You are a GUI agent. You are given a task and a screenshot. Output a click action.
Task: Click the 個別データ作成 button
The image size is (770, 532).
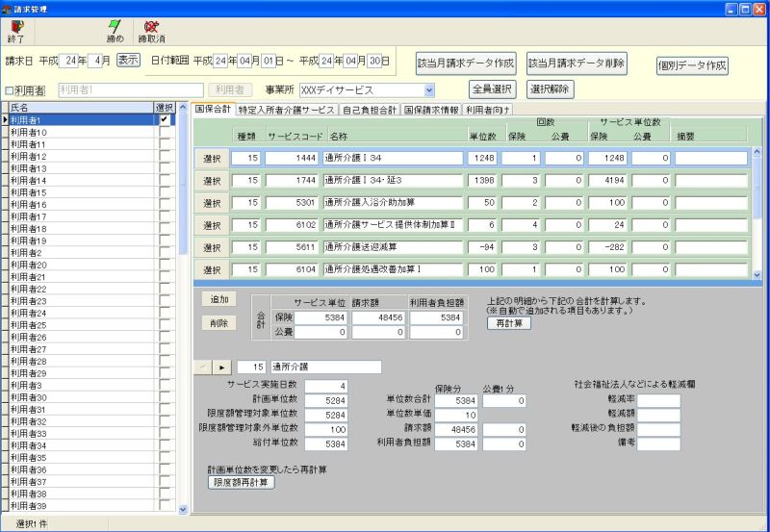(692, 65)
